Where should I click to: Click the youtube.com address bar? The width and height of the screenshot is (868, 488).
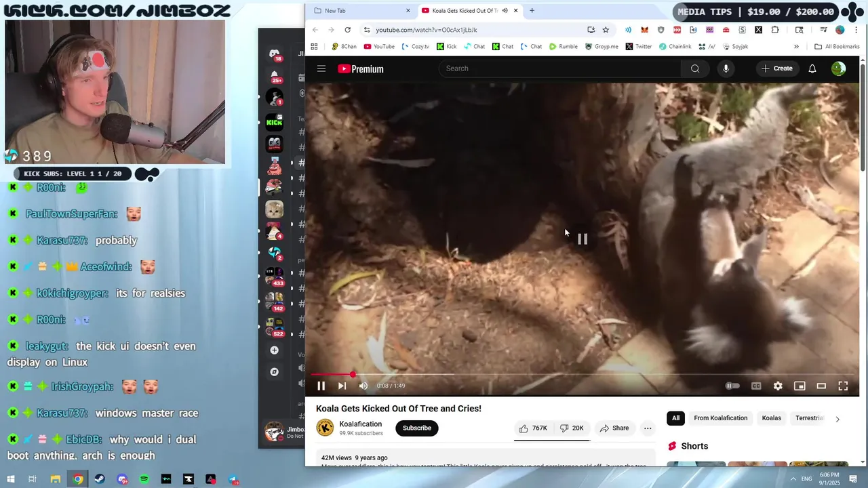(475, 30)
